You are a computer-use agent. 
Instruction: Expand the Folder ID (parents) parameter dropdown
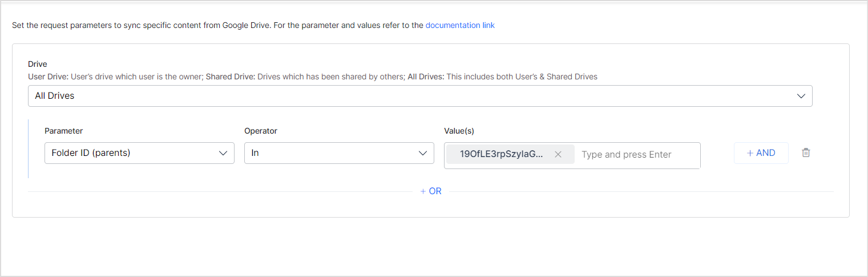pos(131,153)
